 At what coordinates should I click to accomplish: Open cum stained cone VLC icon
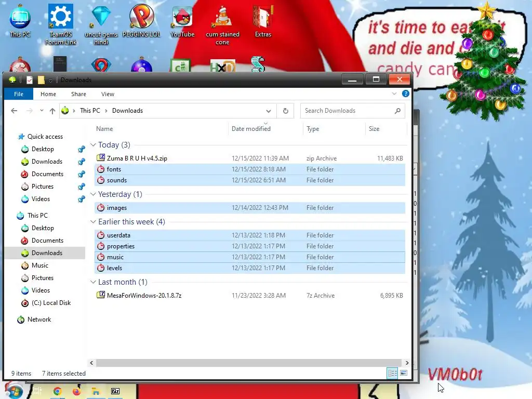(222, 24)
